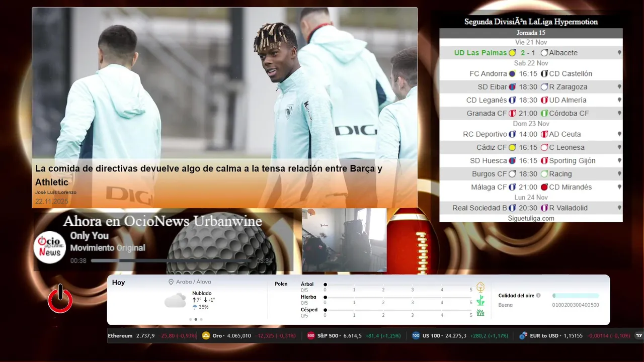
Task: Open the S&P 500 ticker quote
Action: (354, 336)
